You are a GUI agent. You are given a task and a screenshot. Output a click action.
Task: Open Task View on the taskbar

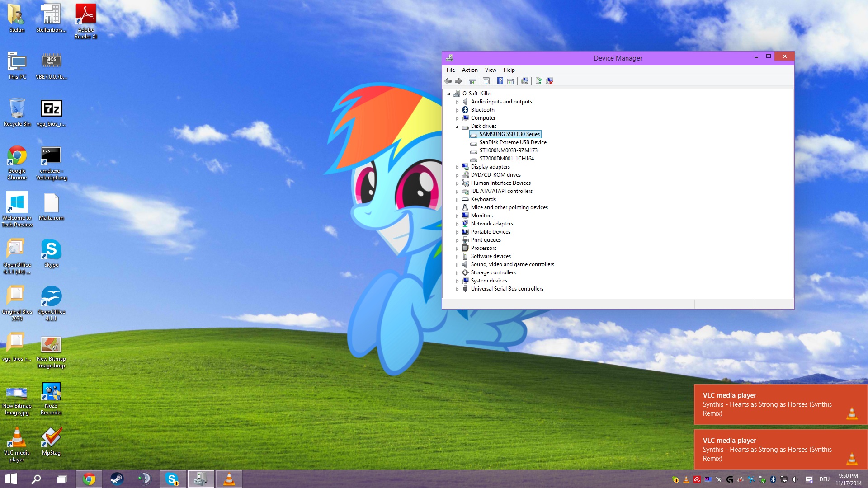point(62,479)
